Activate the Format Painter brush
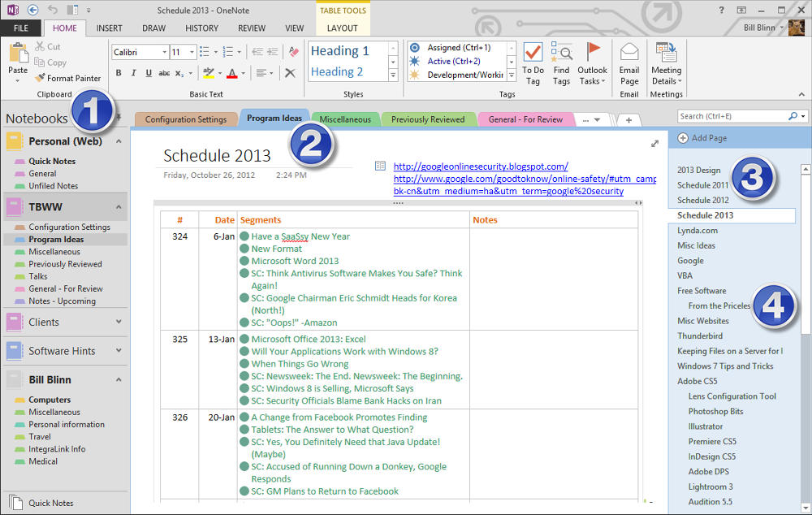This screenshot has width=812, height=515. pos(40,78)
